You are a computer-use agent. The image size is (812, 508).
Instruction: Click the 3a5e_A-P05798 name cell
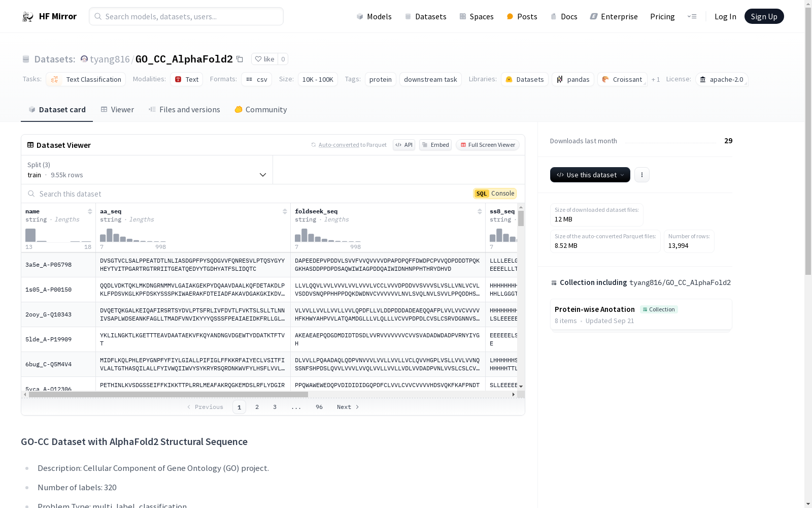tap(58, 265)
